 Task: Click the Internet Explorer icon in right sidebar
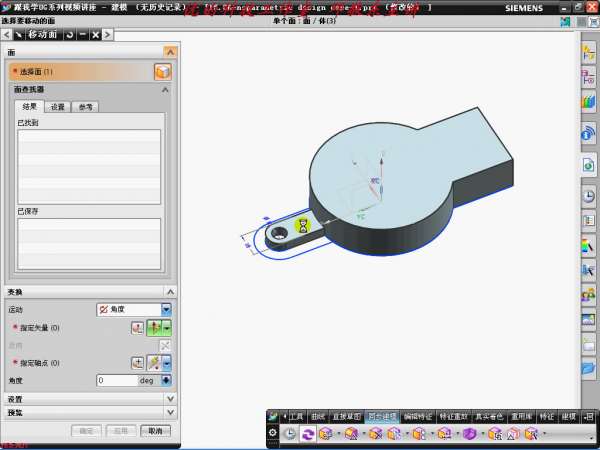click(x=588, y=133)
